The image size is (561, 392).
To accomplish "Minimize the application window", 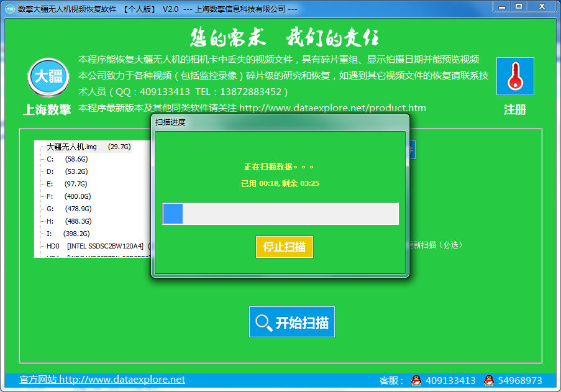I will (x=502, y=6).
